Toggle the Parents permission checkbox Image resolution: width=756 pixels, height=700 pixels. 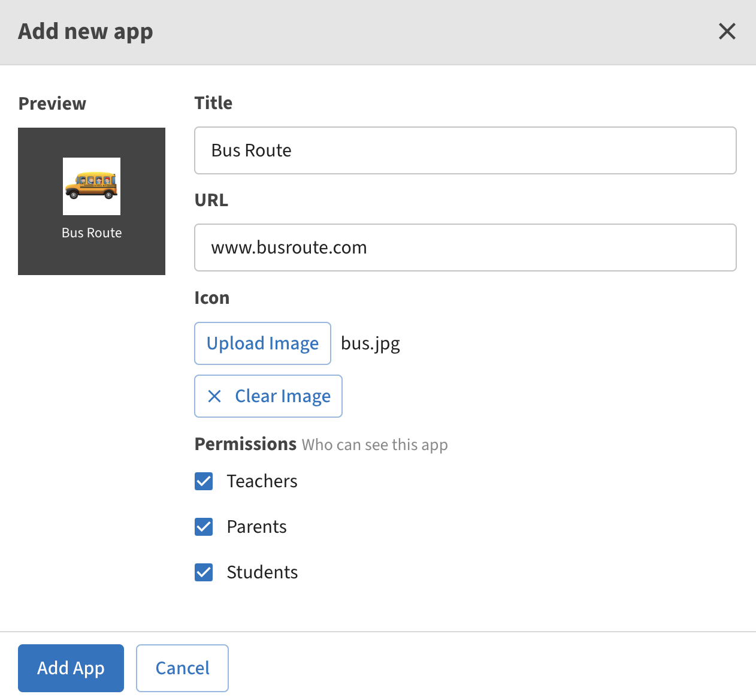[204, 527]
